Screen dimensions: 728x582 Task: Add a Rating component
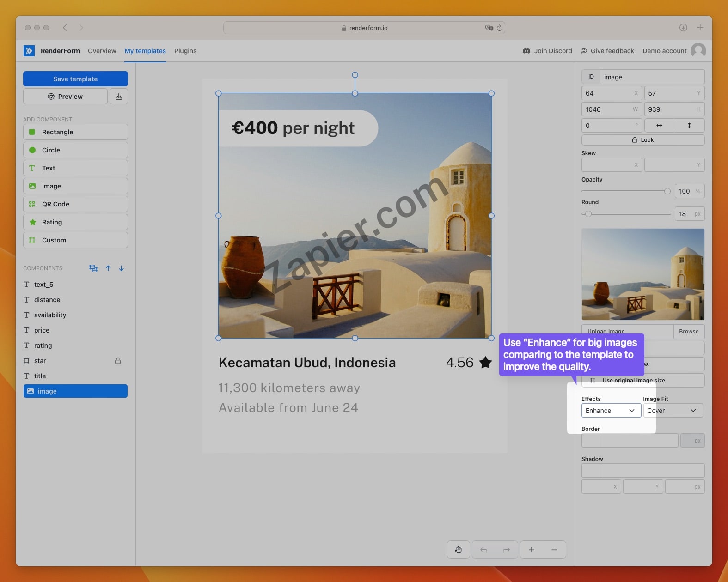tap(75, 222)
